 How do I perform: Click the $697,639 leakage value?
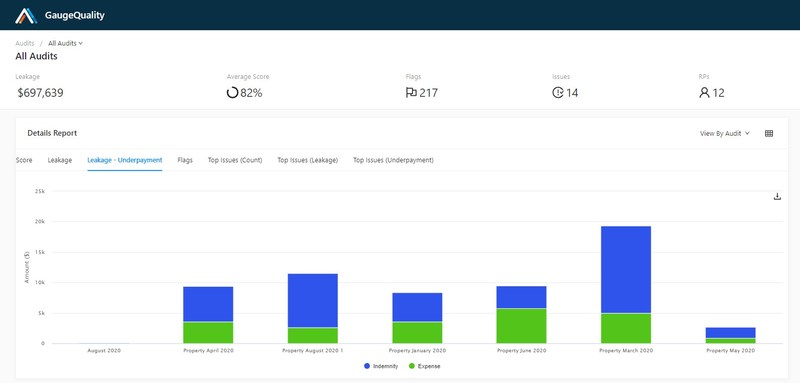pyautogui.click(x=40, y=93)
